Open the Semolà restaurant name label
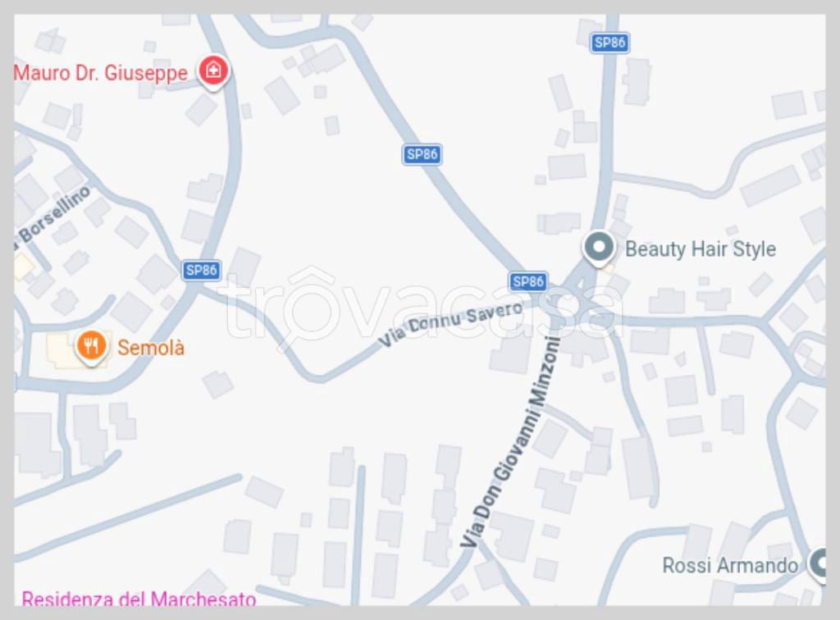The height and width of the screenshot is (620, 840). (151, 348)
